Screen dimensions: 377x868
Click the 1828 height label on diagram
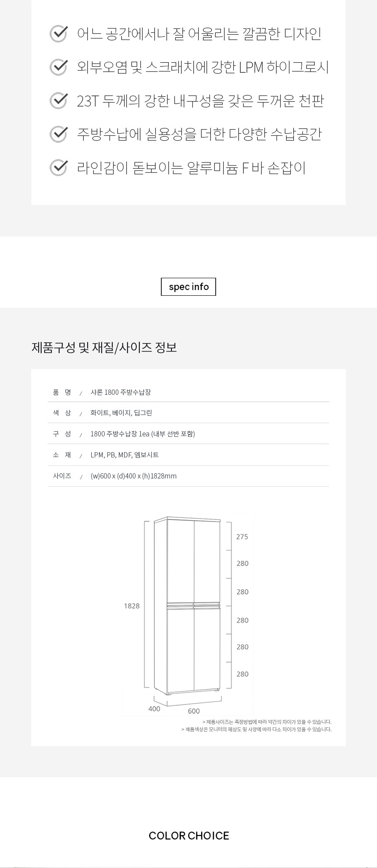click(132, 606)
